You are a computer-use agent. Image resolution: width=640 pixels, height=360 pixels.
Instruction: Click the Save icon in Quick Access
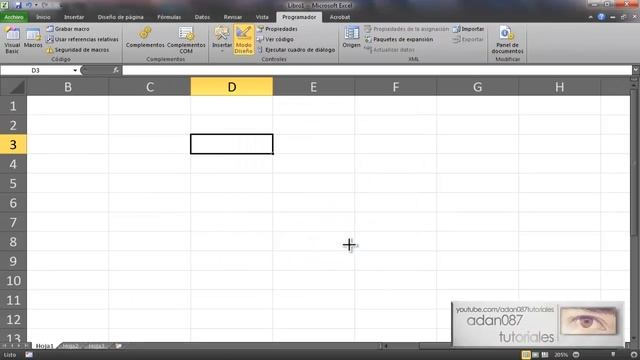click(x=18, y=5)
